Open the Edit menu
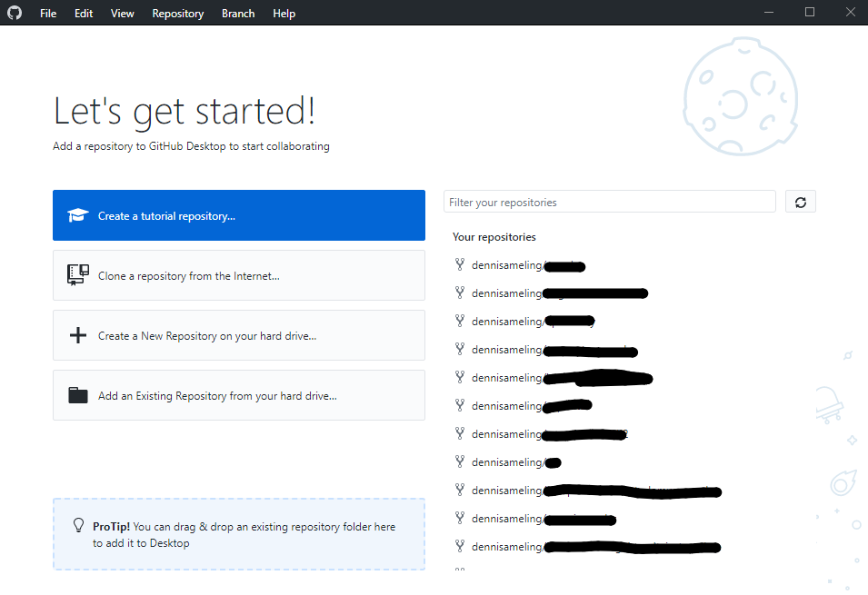Viewport: 868px width, 595px height. [84, 14]
